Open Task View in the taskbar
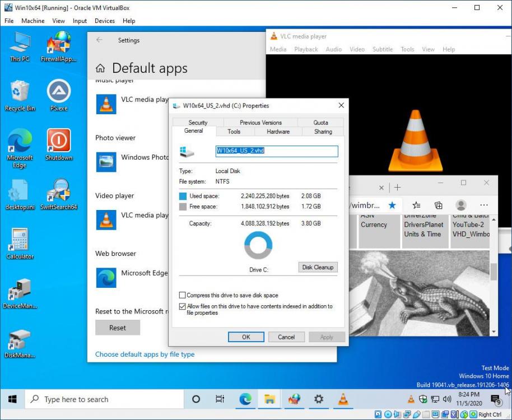The width and height of the screenshot is (512, 420). (x=220, y=399)
